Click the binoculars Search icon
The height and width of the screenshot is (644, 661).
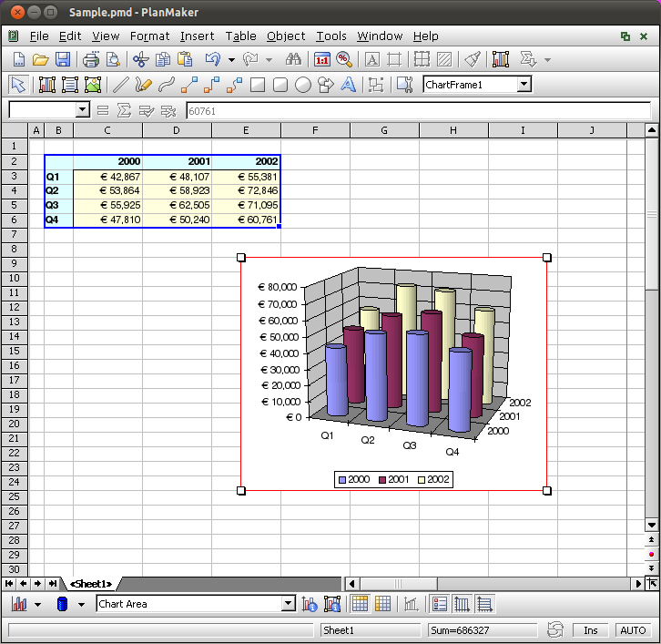coord(293,60)
